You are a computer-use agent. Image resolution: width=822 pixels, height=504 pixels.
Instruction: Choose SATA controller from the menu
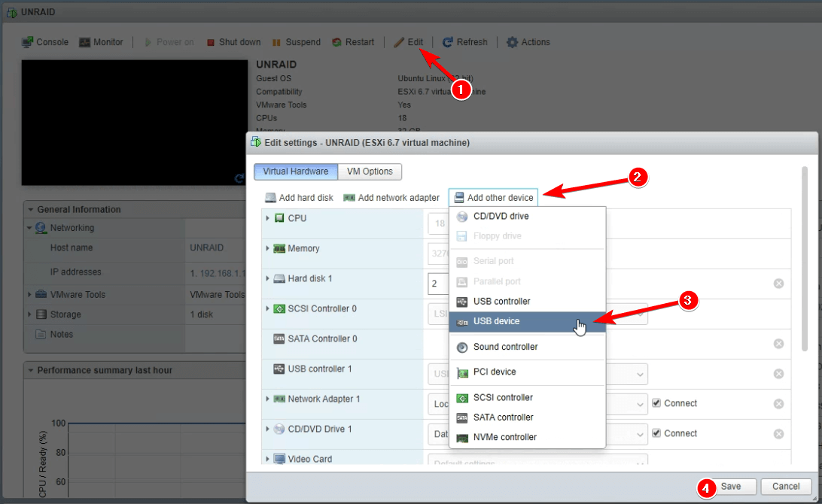[528, 417]
